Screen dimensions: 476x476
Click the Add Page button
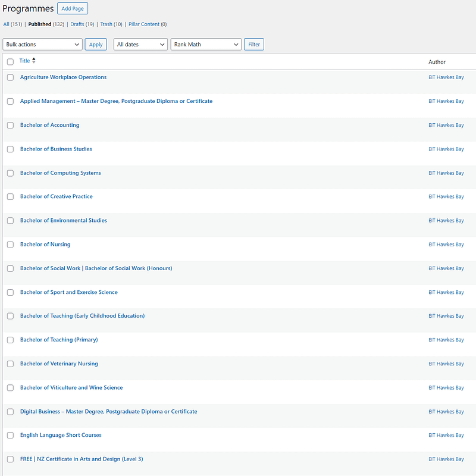[x=73, y=9]
